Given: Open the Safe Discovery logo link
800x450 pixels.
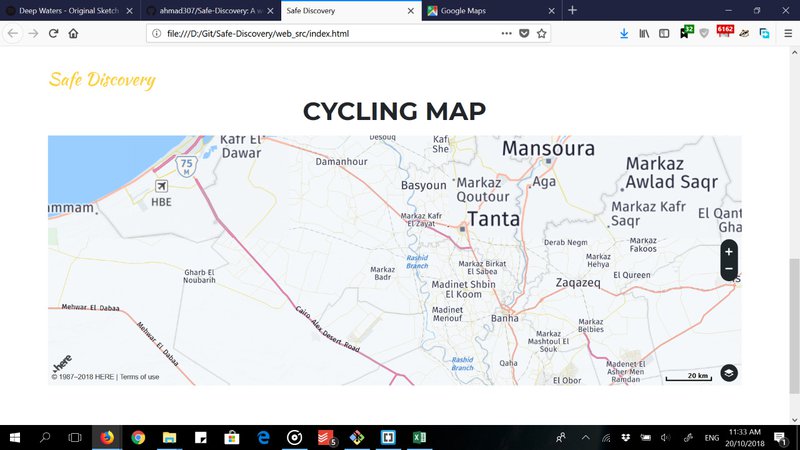Looking at the screenshot, I should pyautogui.click(x=102, y=80).
